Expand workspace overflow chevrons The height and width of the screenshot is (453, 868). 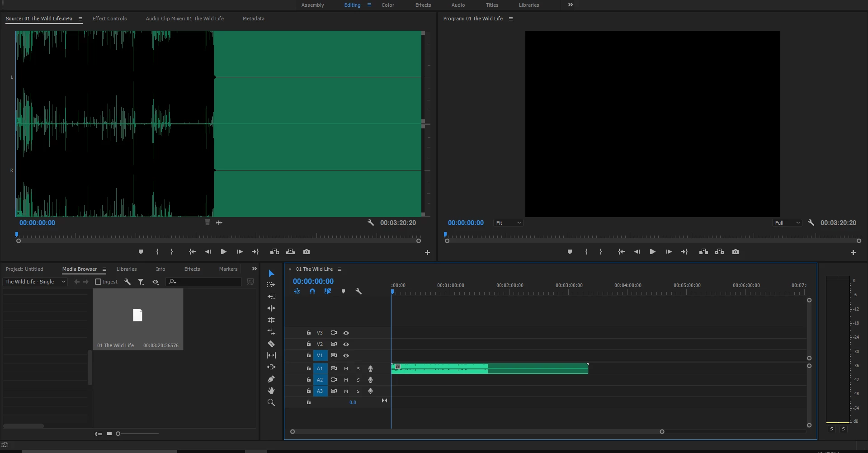(x=571, y=5)
